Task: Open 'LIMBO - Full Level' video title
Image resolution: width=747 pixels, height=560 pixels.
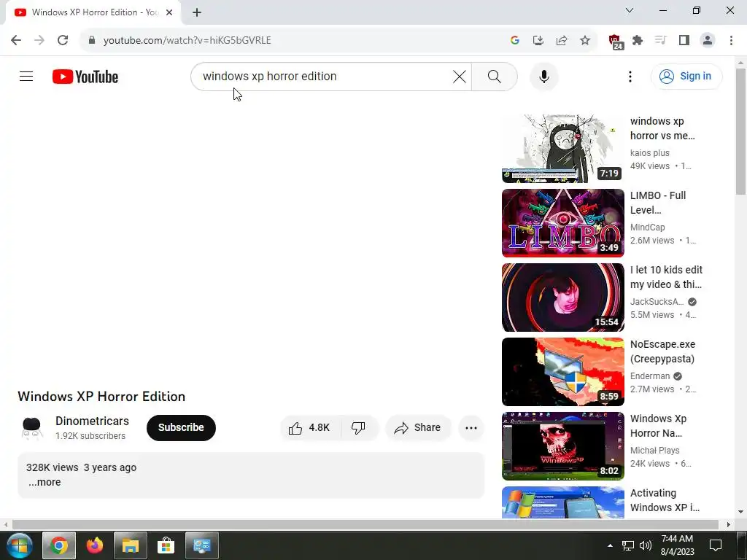Action: point(658,203)
